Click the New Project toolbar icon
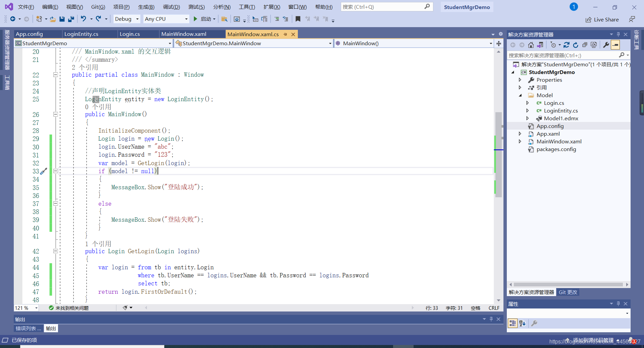644x348 pixels. [x=39, y=19]
